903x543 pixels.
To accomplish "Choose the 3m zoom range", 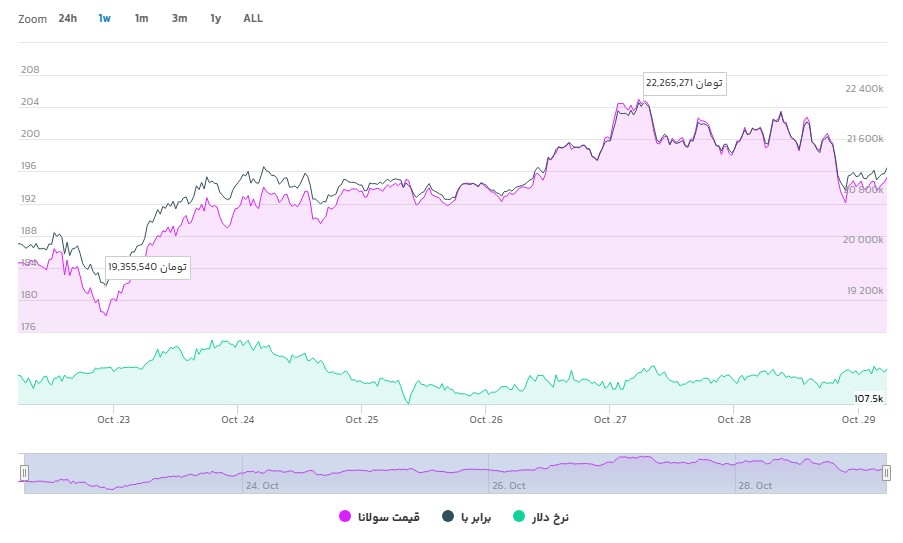I will [x=179, y=18].
